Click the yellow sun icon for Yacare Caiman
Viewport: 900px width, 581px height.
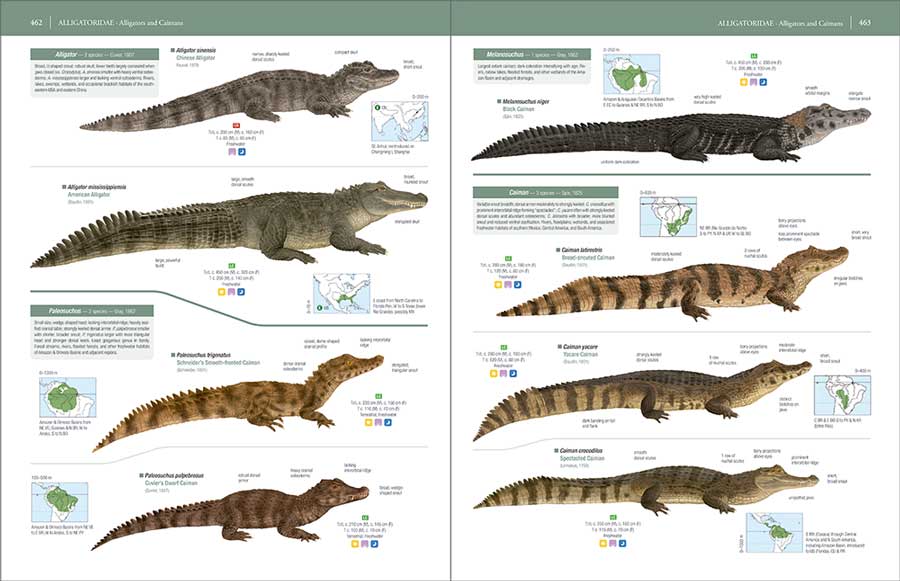493,374
